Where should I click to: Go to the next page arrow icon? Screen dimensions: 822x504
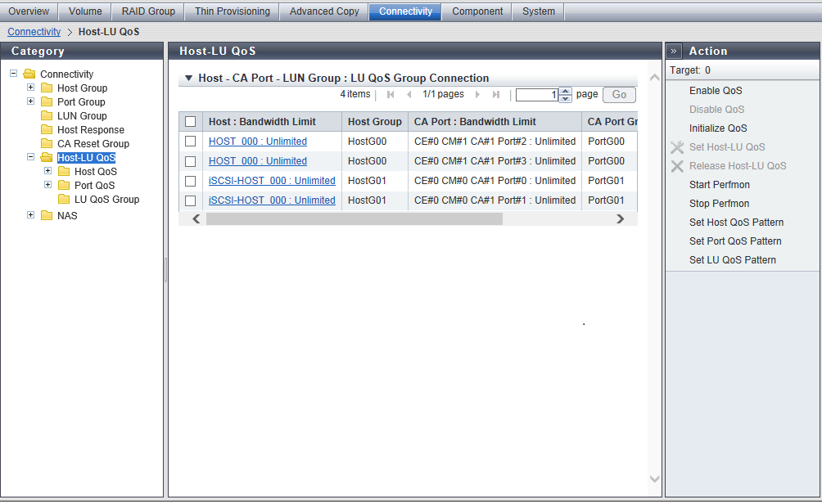(478, 95)
